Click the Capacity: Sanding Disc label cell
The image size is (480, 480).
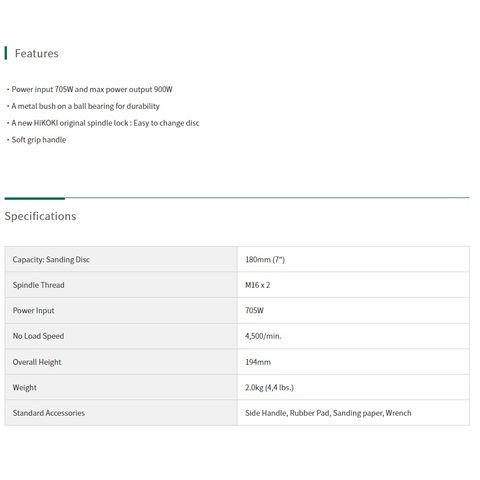121,259
